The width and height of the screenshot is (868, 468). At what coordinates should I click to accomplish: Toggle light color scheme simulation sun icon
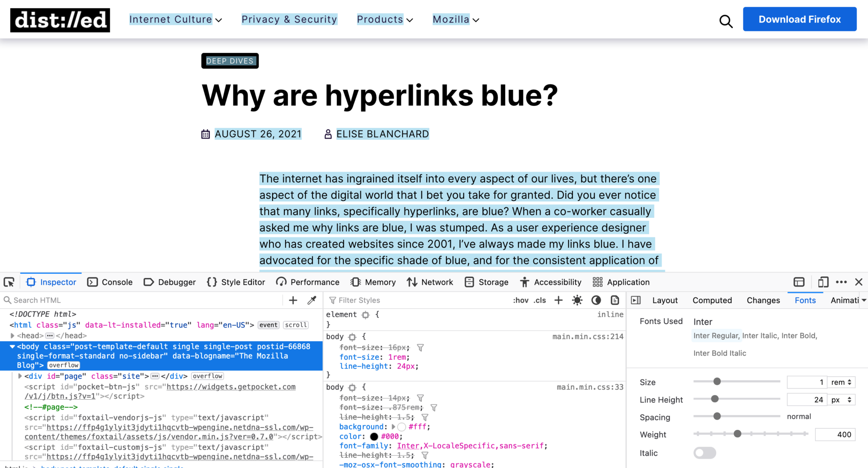click(577, 300)
